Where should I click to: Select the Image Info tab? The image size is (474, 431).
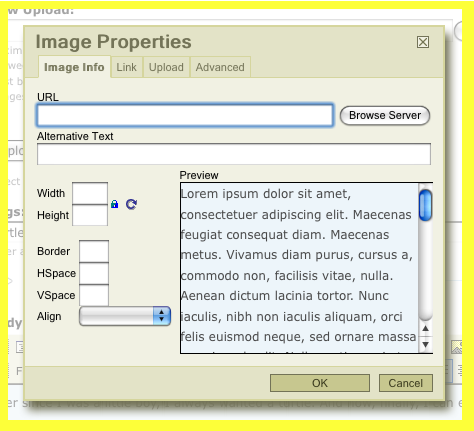point(74,67)
